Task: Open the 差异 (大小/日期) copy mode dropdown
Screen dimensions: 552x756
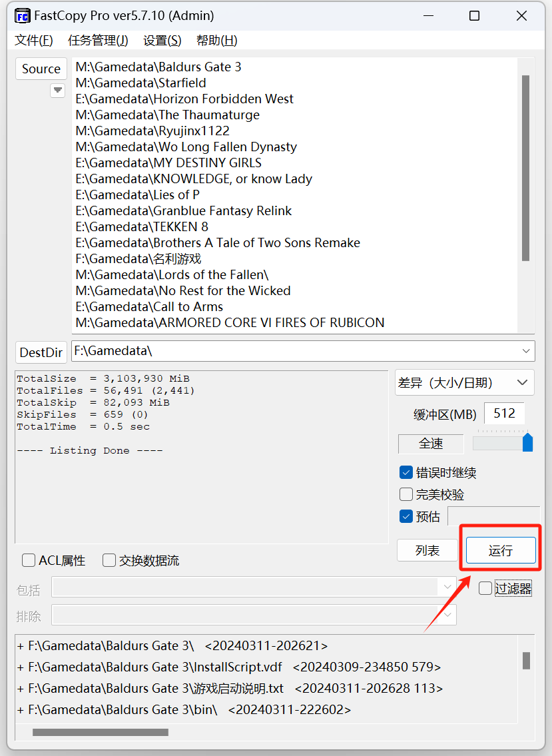Action: (x=464, y=383)
